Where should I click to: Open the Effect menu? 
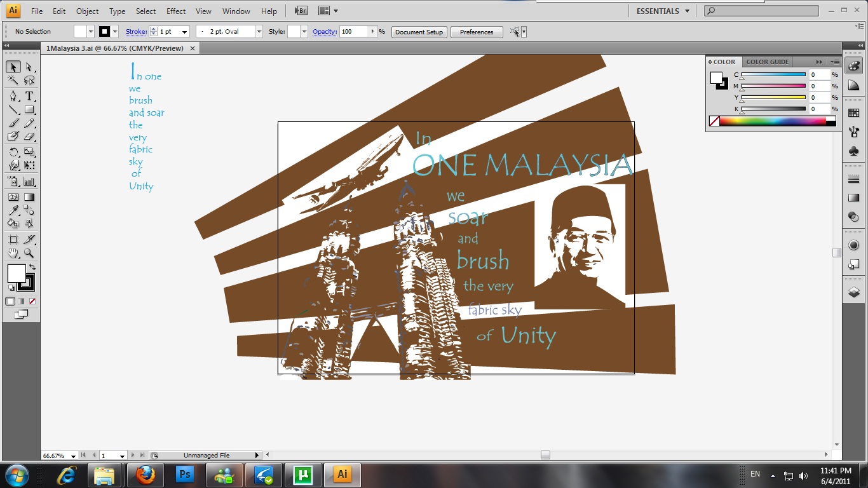tap(176, 11)
